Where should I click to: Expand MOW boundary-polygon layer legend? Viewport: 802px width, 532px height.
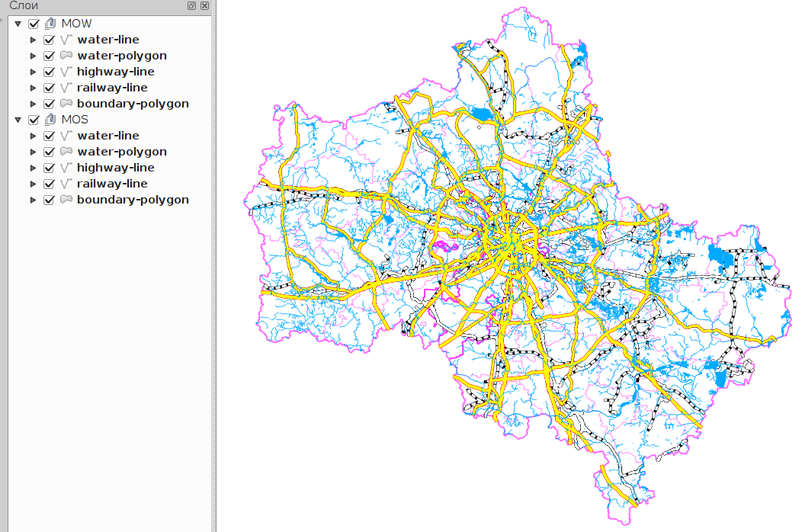(34, 104)
